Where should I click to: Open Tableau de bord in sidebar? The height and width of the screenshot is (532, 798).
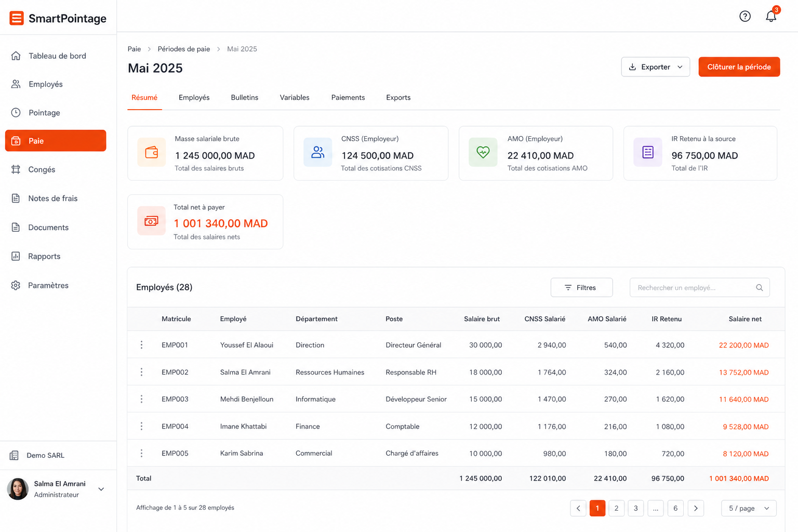[56, 56]
